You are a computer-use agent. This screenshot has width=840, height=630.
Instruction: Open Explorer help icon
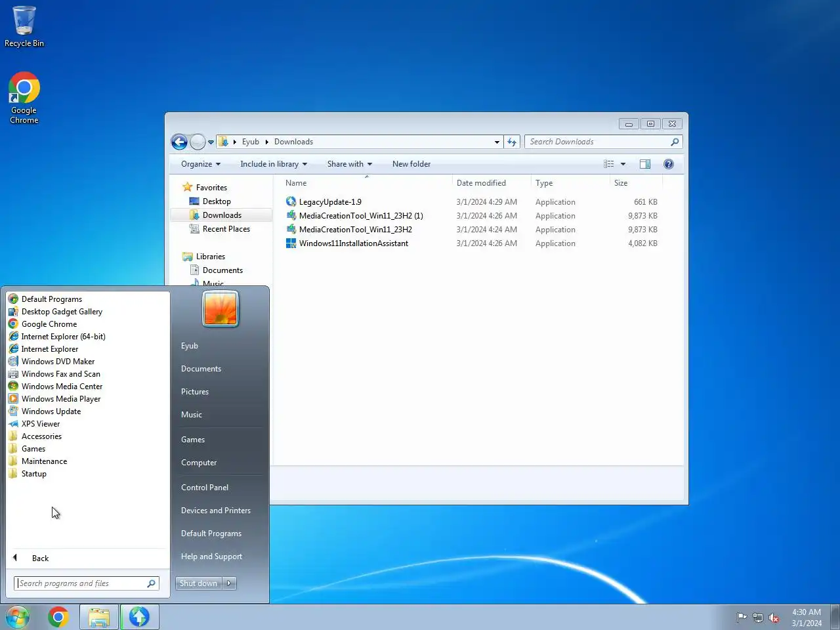[669, 164]
